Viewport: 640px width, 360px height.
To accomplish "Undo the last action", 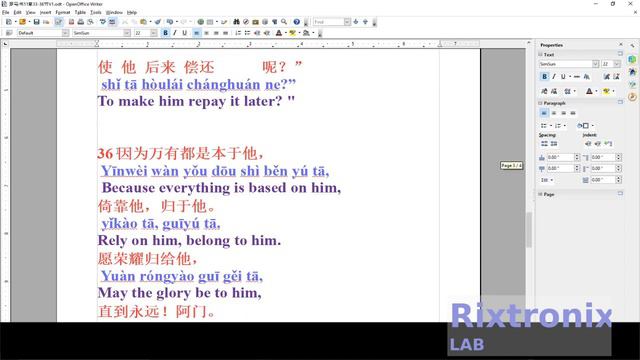I will pos(169,22).
